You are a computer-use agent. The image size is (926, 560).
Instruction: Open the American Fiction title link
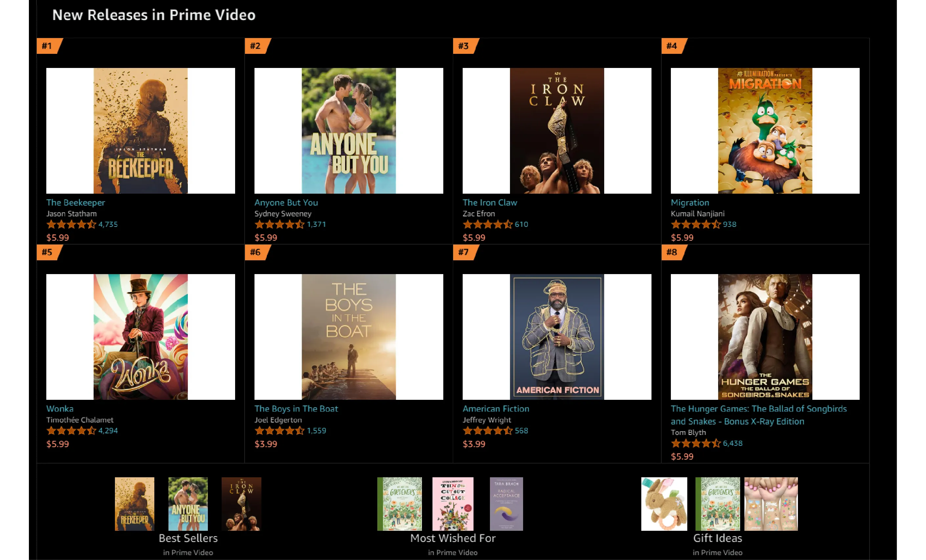496,409
